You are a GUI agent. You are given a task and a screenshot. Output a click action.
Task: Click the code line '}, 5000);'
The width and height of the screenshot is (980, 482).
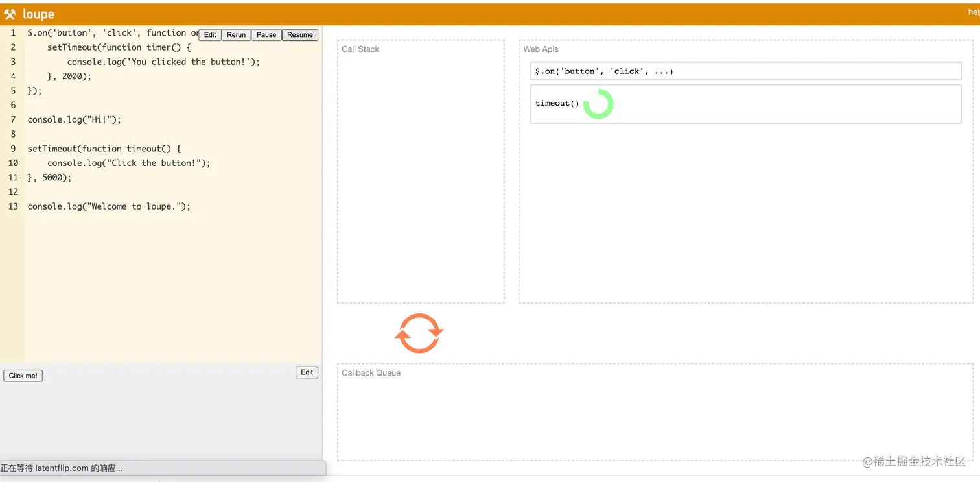click(x=49, y=177)
